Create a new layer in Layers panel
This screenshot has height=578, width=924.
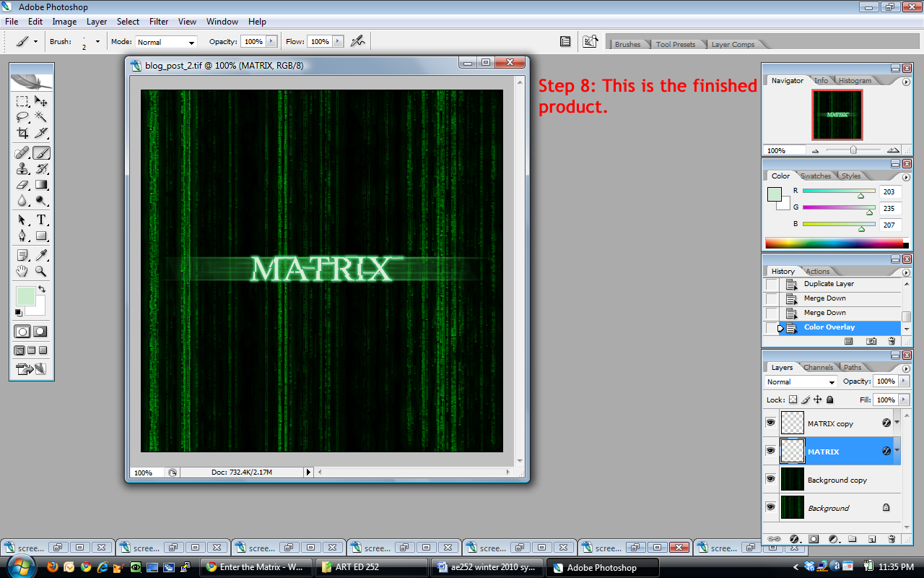click(872, 539)
